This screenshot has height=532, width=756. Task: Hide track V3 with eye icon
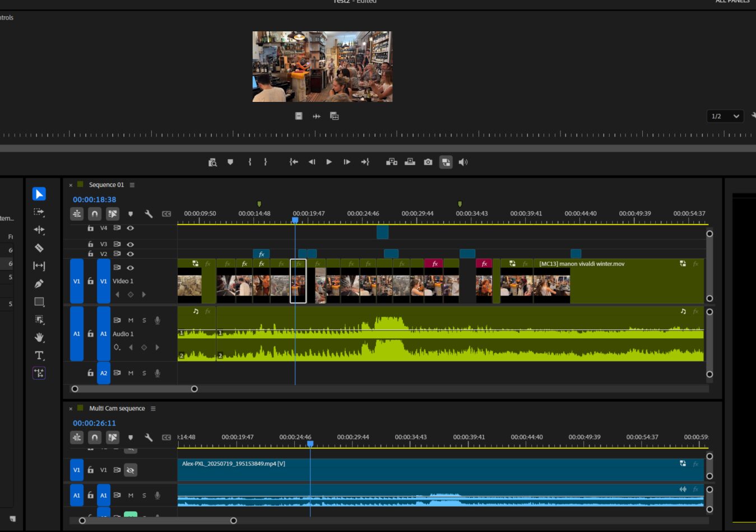(x=131, y=244)
